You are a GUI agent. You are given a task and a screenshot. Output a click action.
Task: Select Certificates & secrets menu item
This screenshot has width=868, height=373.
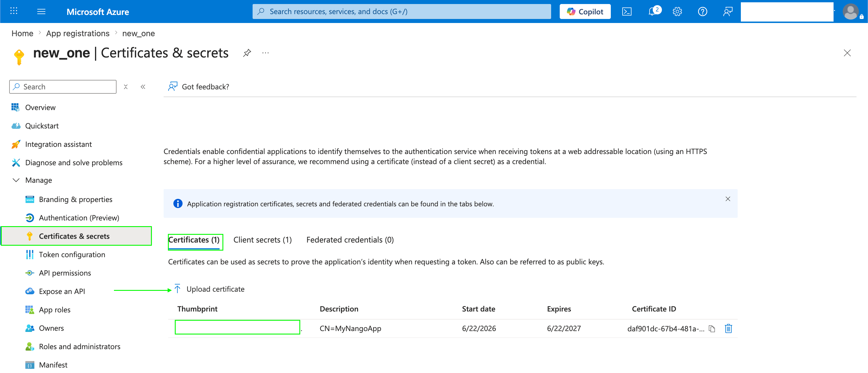click(76, 236)
